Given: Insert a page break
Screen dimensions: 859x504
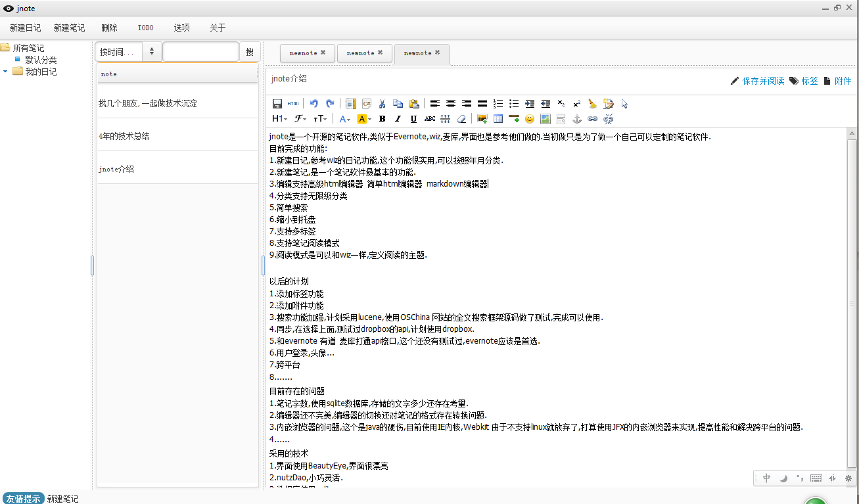Looking at the screenshot, I should click(561, 119).
